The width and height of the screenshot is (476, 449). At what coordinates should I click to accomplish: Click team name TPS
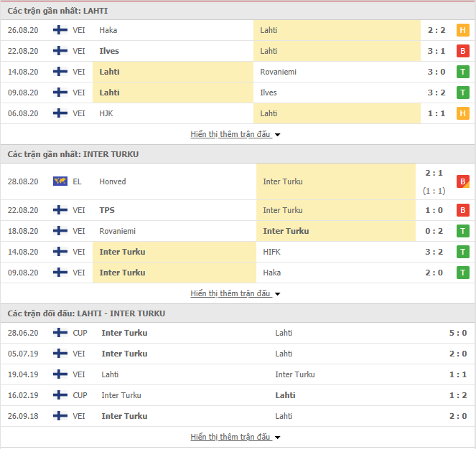pyautogui.click(x=107, y=210)
